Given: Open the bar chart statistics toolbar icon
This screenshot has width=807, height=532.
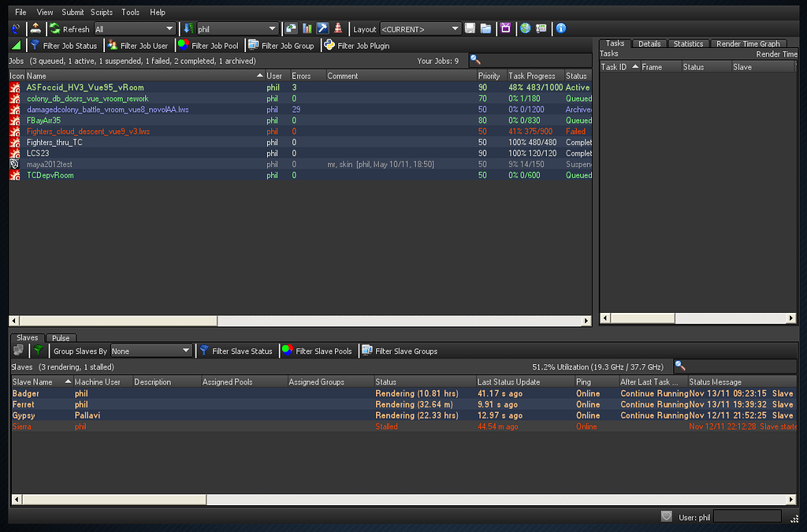Looking at the screenshot, I should coord(307,28).
